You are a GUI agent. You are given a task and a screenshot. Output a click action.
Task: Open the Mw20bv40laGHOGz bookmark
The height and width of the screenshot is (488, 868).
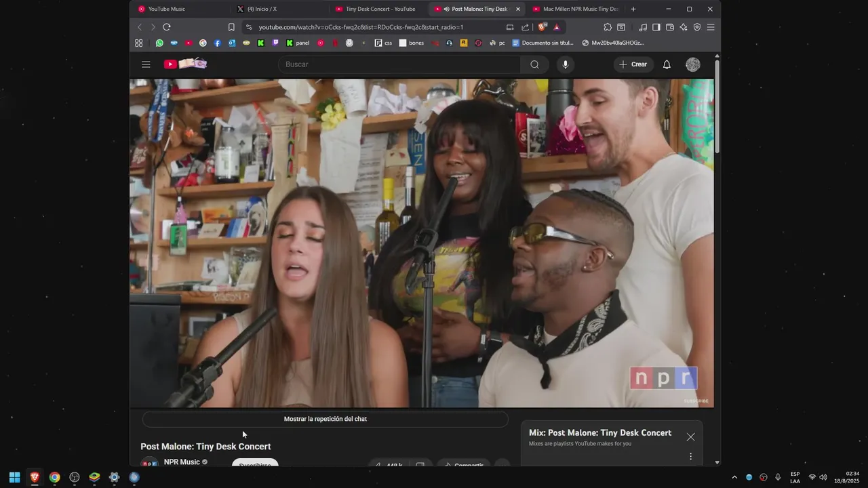point(613,43)
